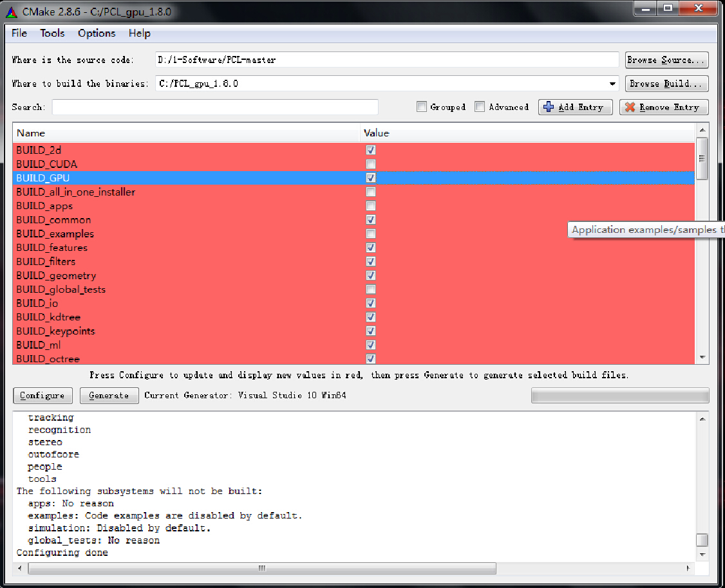Select the BUILD_global_tests entry
The width and height of the screenshot is (725, 588).
click(61, 289)
